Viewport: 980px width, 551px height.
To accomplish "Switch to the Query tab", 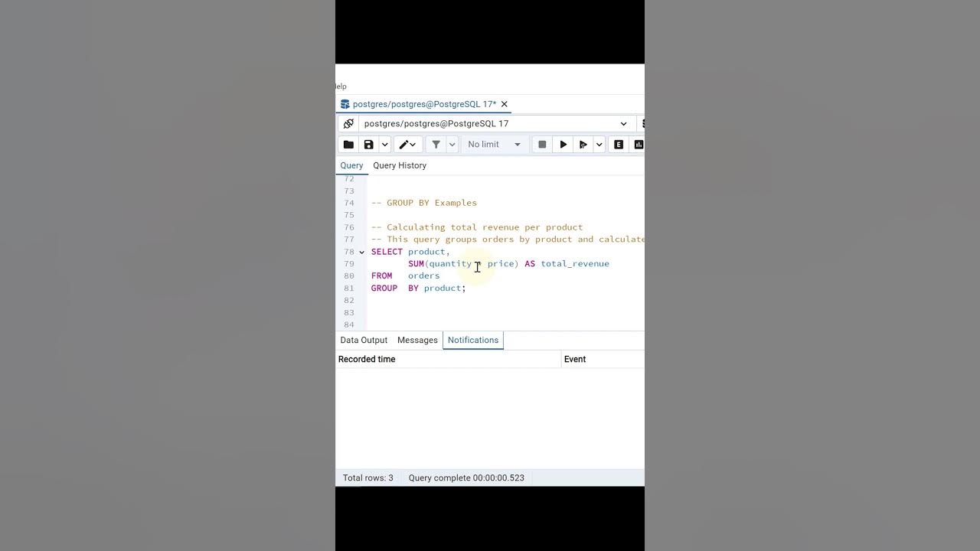I will click(351, 165).
